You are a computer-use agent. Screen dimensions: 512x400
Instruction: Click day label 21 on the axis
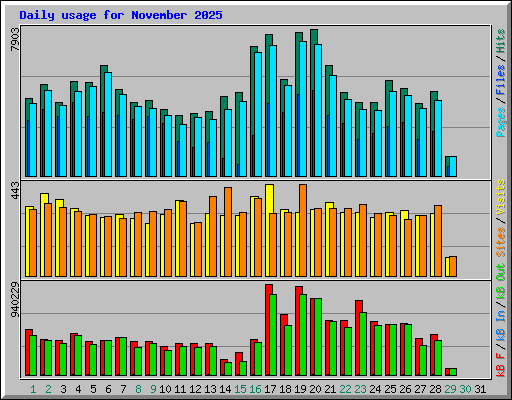pos(330,389)
